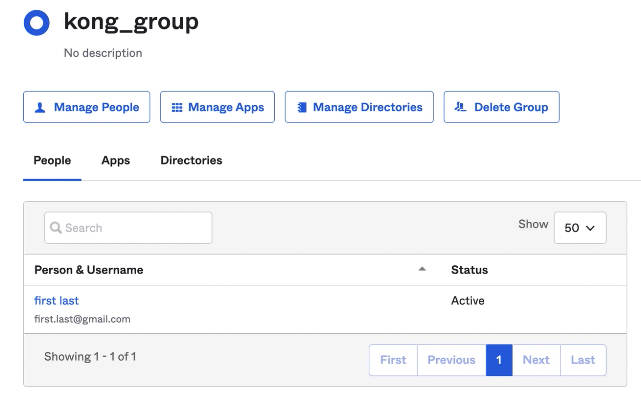Click the kong_group circle icon
The width and height of the screenshot is (641, 418).
[x=36, y=22]
